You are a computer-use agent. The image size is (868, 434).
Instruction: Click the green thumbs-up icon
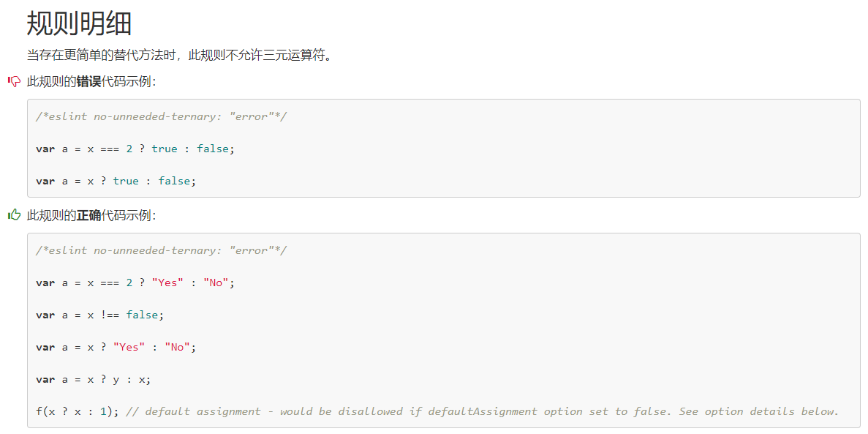[x=12, y=216]
